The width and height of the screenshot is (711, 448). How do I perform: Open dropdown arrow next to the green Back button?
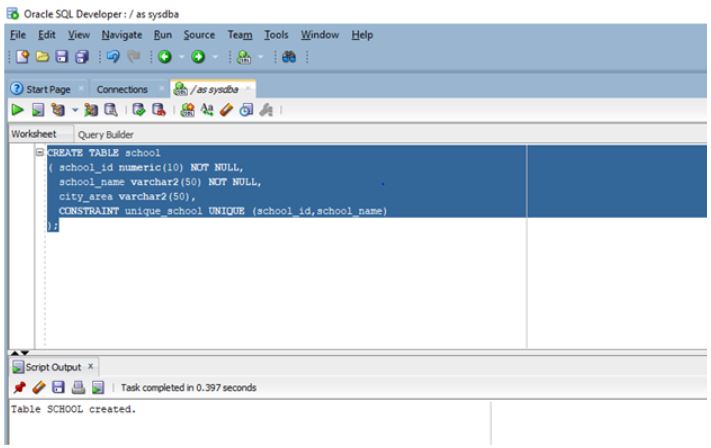click(181, 57)
